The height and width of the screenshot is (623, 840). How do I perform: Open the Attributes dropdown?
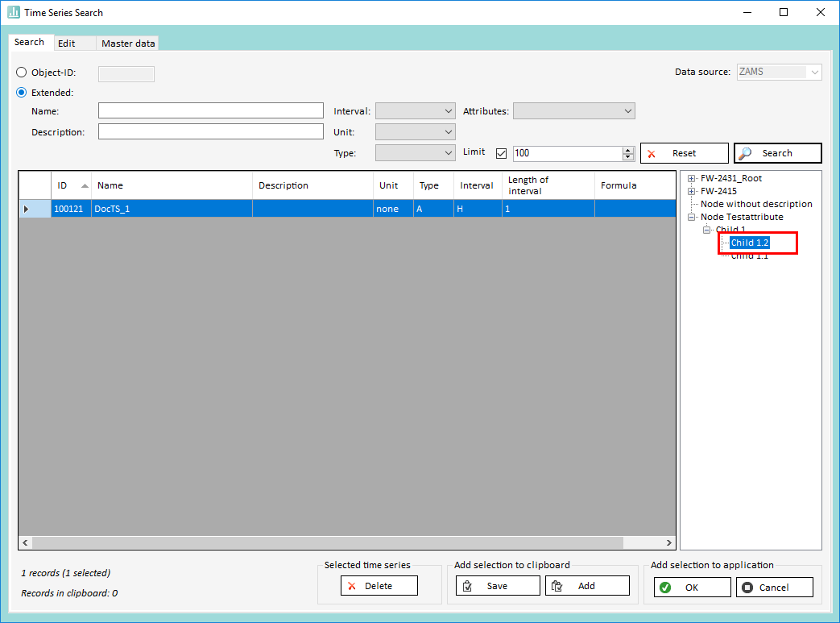click(x=574, y=111)
